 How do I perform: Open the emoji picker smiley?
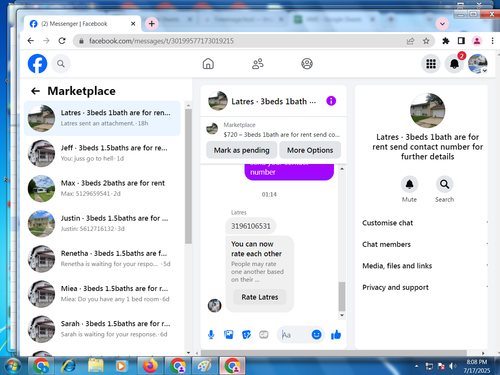pos(316,334)
